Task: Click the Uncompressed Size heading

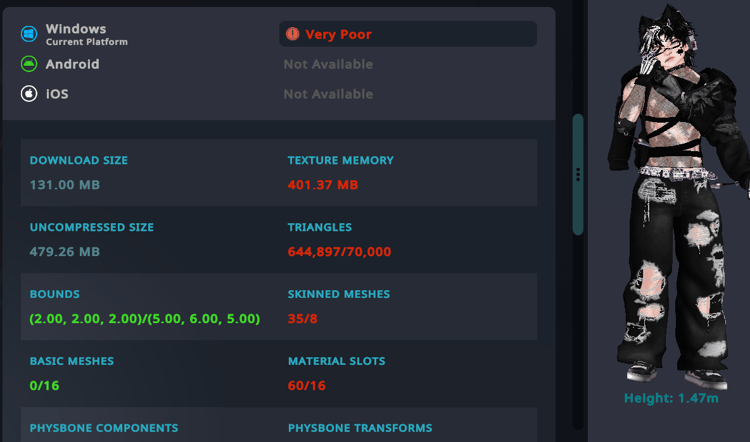Action: pos(92,227)
